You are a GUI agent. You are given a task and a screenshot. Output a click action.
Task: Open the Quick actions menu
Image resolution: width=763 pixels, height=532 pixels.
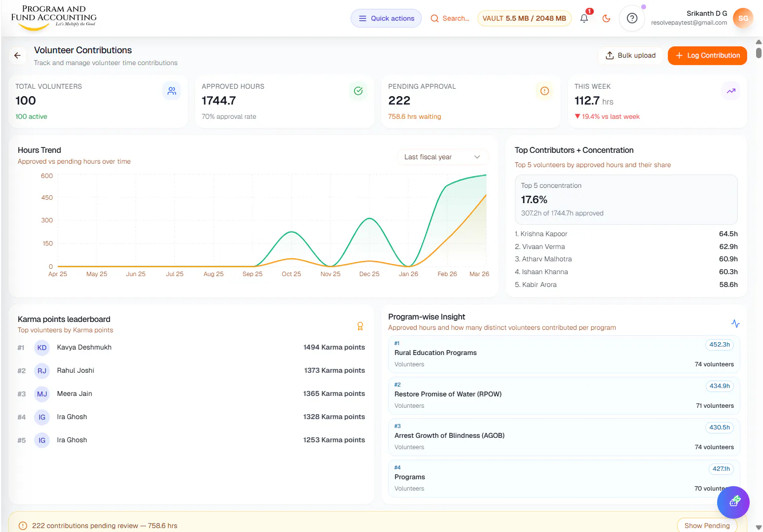coord(386,18)
